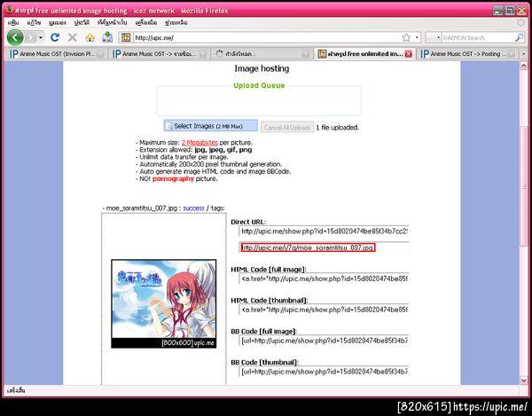Click the grey Forward arrow button

30,37
